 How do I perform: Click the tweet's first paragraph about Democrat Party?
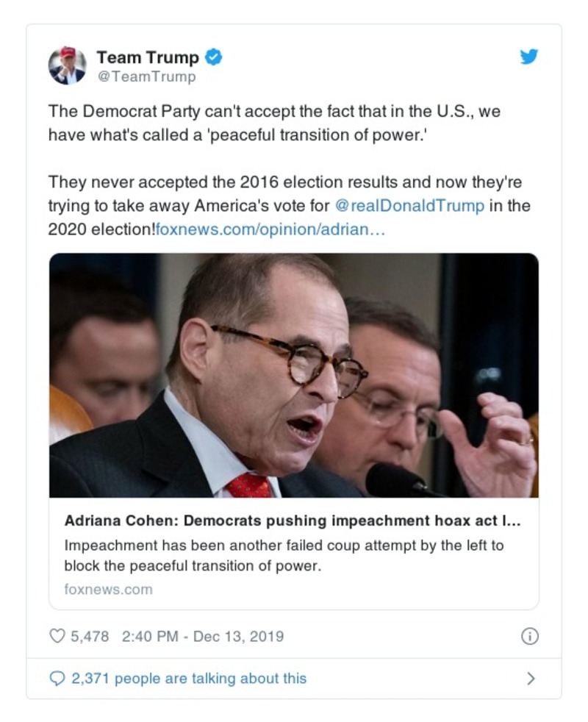[x=274, y=124]
